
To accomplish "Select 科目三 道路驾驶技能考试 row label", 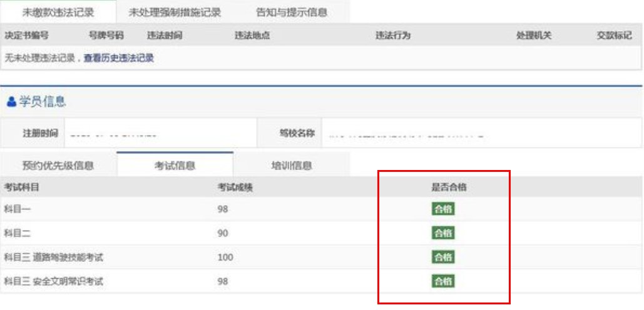I will (x=53, y=257).
